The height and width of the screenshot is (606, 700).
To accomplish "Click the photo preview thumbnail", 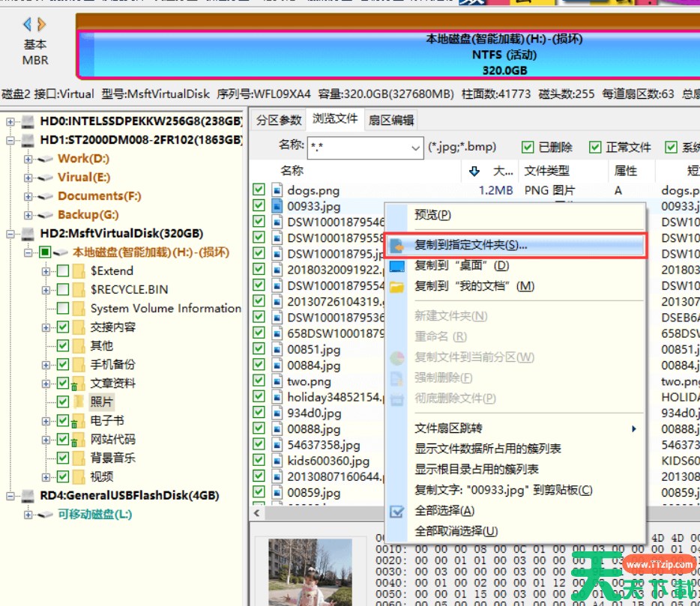I will 299,572.
